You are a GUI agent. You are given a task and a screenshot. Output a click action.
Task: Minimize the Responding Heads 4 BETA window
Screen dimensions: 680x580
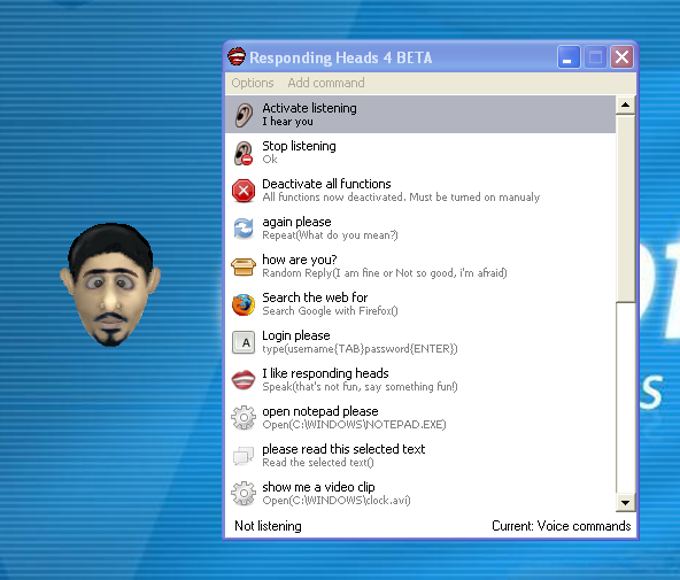(x=569, y=57)
